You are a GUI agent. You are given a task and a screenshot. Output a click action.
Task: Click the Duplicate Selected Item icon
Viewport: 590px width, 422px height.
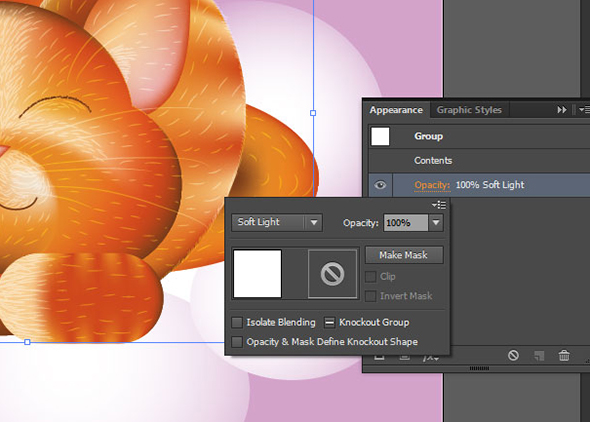[x=539, y=355]
